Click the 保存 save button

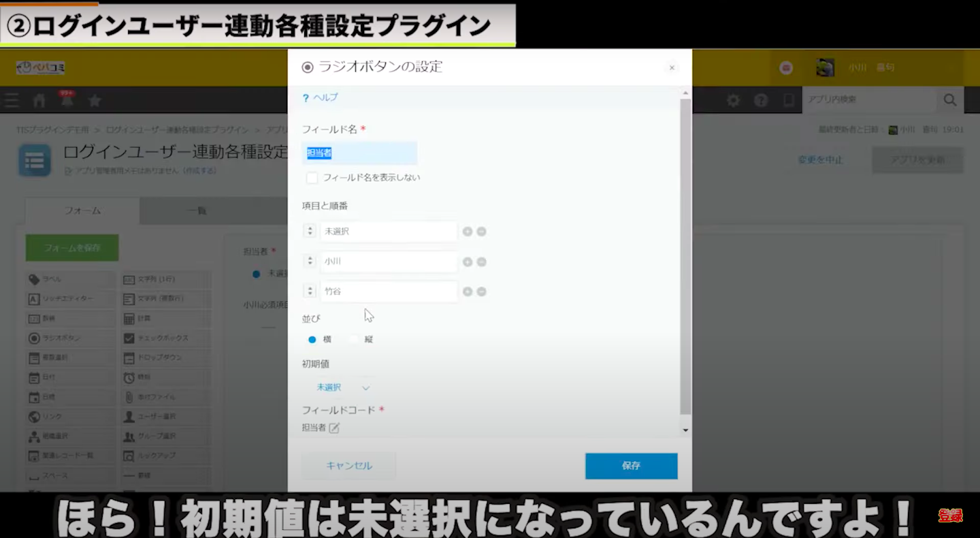pyautogui.click(x=631, y=466)
